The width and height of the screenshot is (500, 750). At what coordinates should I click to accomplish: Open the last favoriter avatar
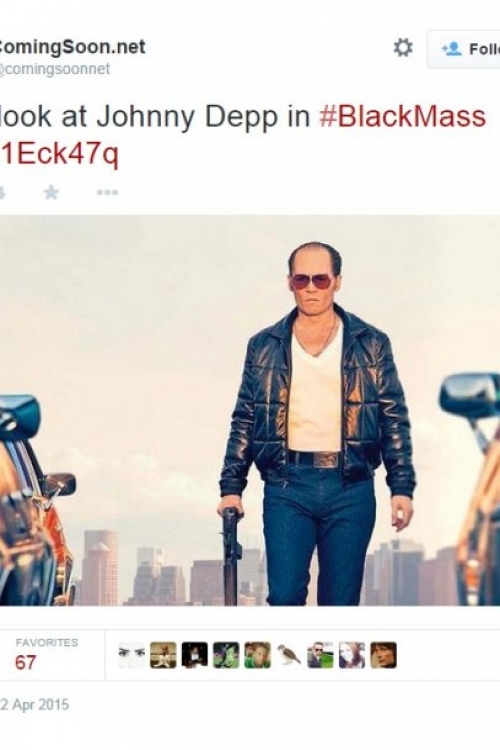point(383,655)
